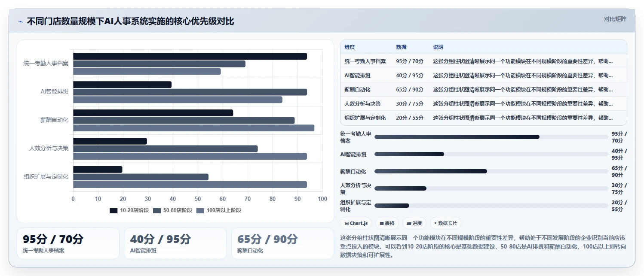Image resolution: width=644 pixels, height=276 pixels.
Task: Click the 数据 column header
Action: [401, 47]
